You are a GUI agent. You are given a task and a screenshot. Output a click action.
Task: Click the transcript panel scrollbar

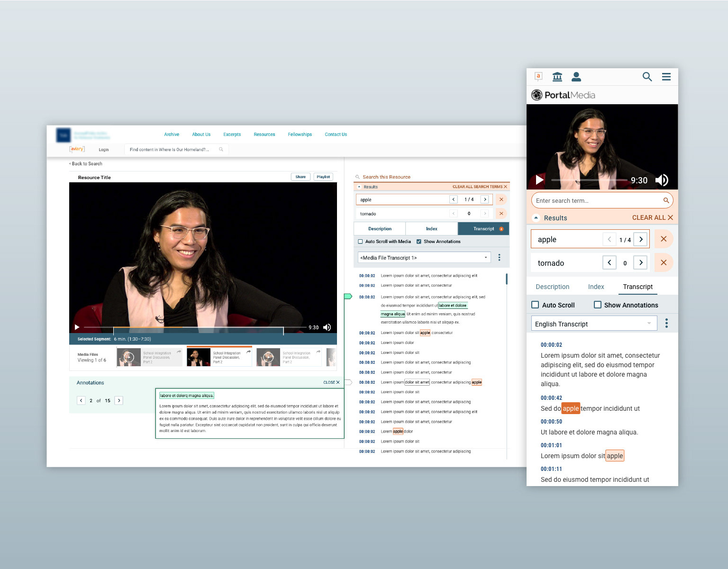pyautogui.click(x=507, y=279)
